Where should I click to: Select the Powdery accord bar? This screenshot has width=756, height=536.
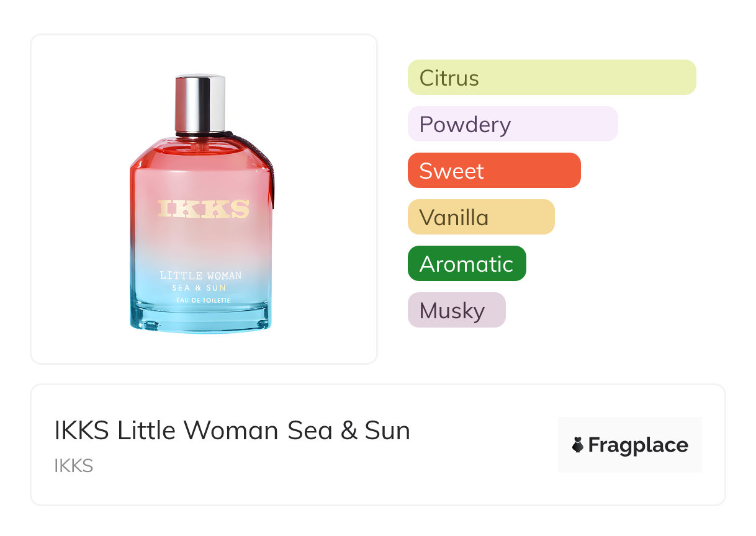[512, 124]
